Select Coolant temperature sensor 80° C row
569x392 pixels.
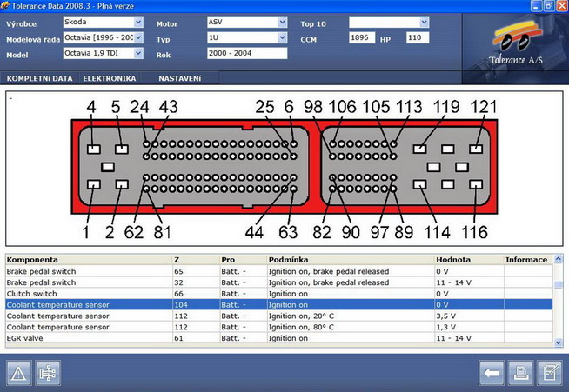279,327
